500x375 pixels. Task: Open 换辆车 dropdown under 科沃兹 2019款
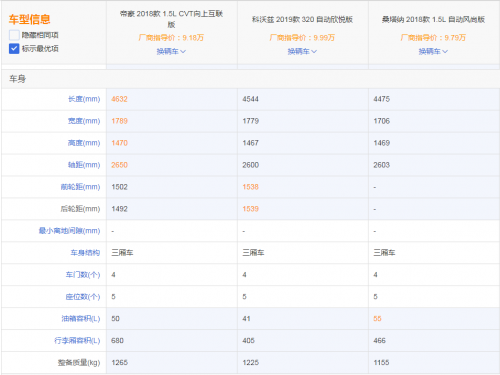click(302, 51)
